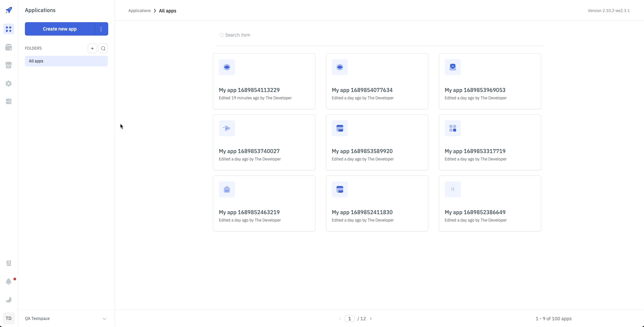Open the apps dashboard sidebar icon
Screen dimensions: 644x327
click(x=9, y=29)
